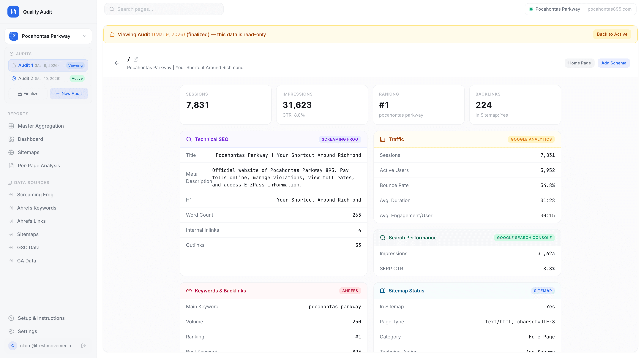The width and height of the screenshot is (644, 358).
Task: Click the Settings gear icon
Action: (x=11, y=331)
